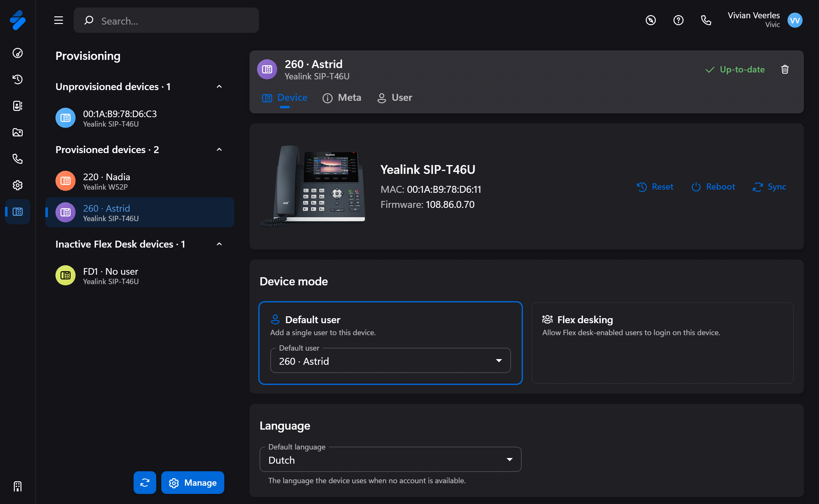
Task: Switch to the Meta tab
Action: (342, 98)
